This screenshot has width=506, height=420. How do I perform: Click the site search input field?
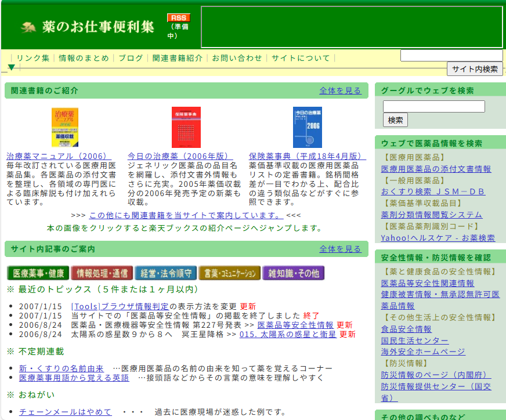pos(451,56)
